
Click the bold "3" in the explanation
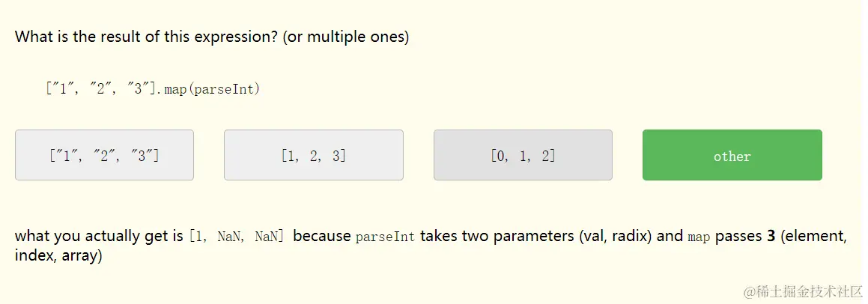(x=771, y=236)
